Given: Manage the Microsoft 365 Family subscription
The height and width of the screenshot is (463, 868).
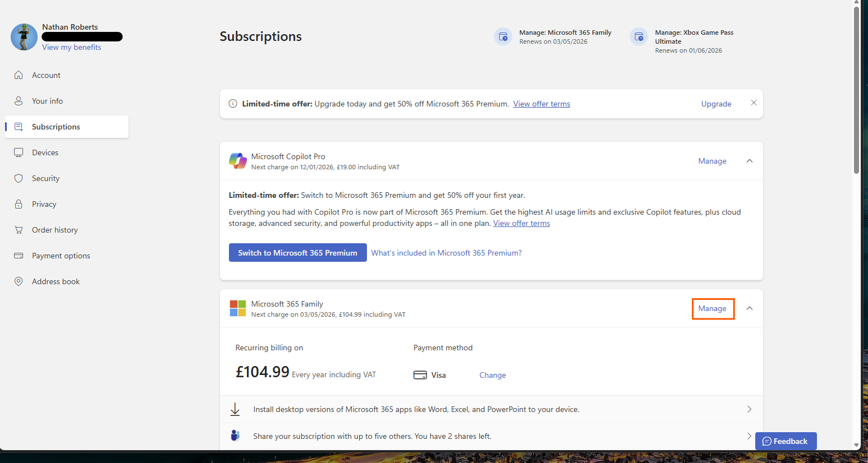Looking at the screenshot, I should click(x=712, y=308).
